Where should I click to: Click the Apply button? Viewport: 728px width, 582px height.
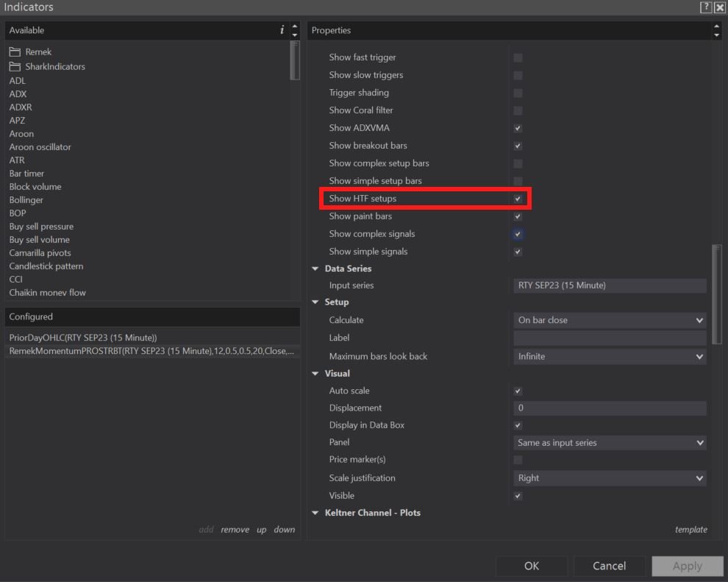pyautogui.click(x=687, y=566)
